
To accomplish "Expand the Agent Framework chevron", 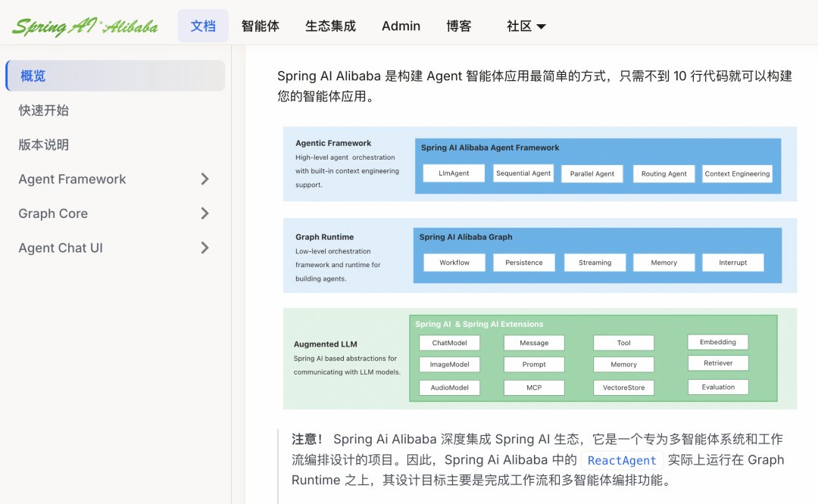I will 205,179.
